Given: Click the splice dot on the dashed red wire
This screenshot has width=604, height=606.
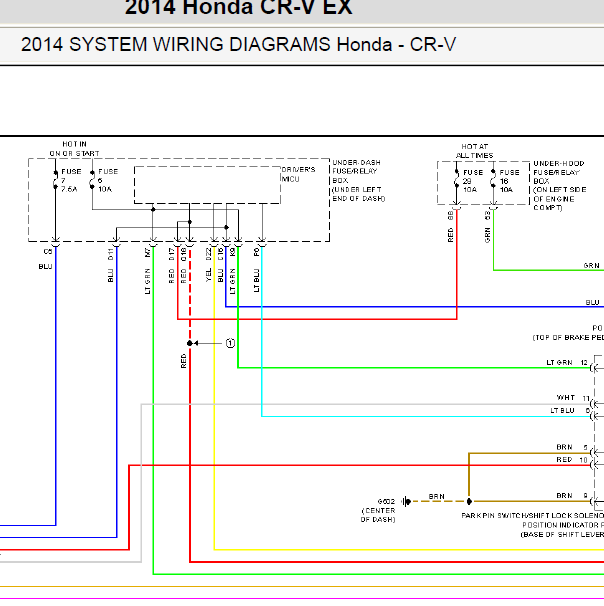Looking at the screenshot, I should [189, 343].
